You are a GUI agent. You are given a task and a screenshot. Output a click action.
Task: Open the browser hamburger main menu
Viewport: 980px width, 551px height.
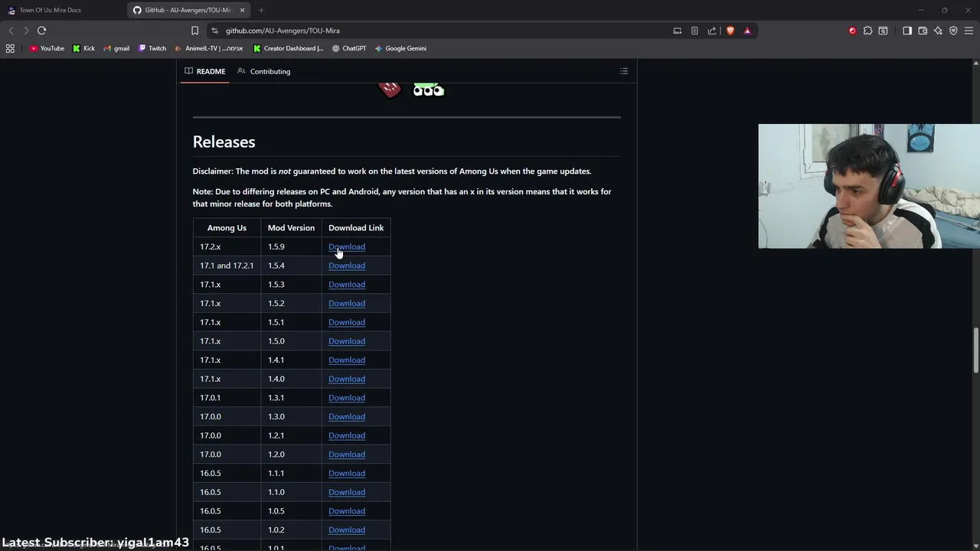pyautogui.click(x=969, y=31)
